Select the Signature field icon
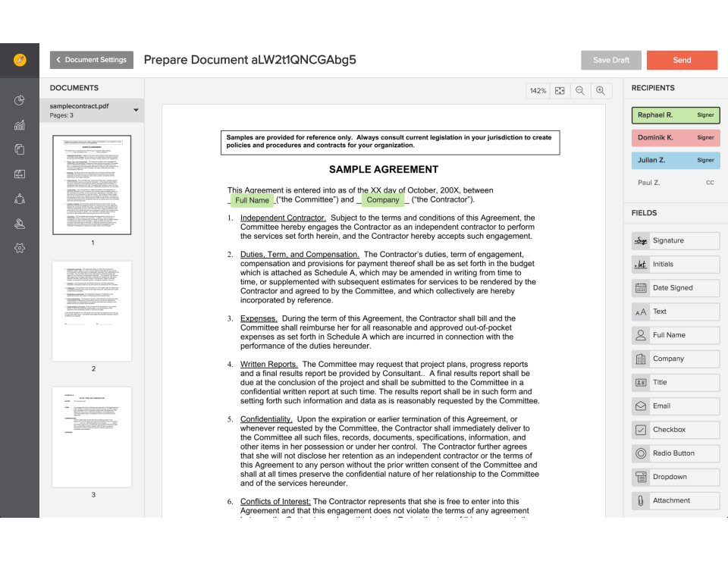 click(641, 240)
